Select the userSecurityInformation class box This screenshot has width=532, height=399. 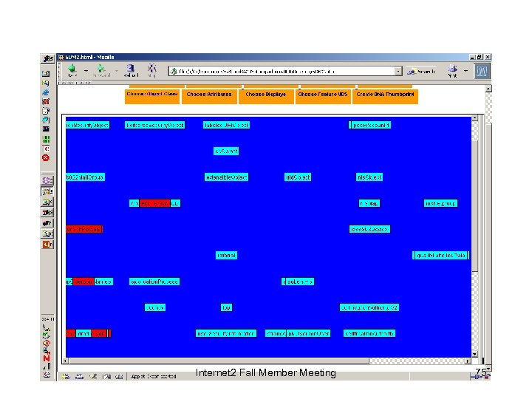pos(226,333)
